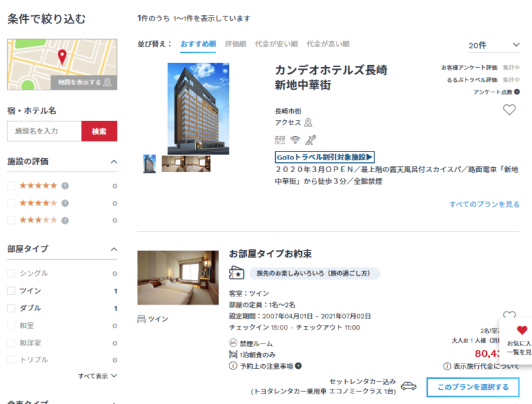Open help icon beside three-star rating
Viewport: 532px width, 404px height.
tap(65, 221)
